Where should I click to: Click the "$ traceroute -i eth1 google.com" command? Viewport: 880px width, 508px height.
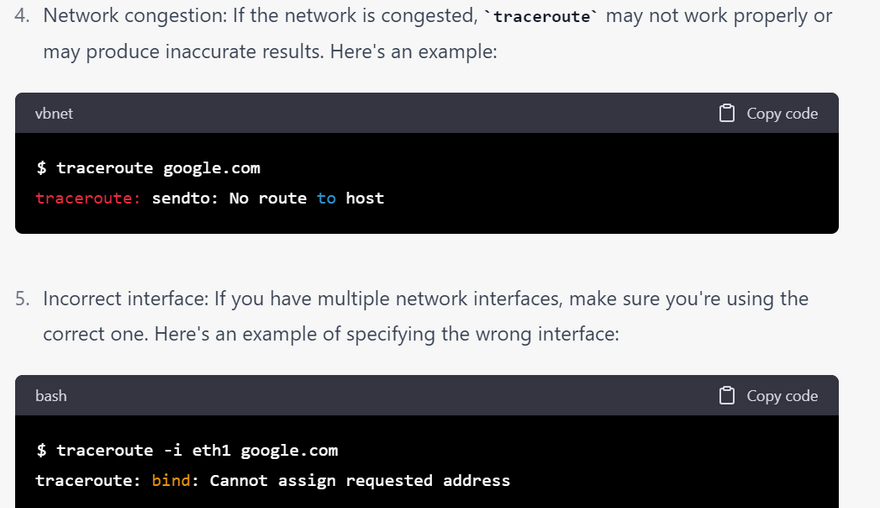(187, 451)
